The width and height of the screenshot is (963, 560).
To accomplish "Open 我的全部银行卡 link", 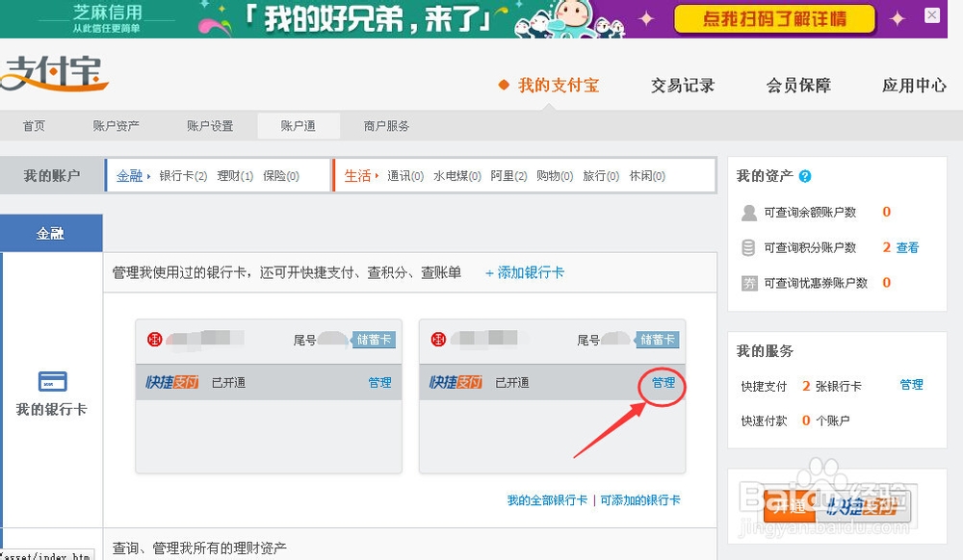I will [547, 500].
